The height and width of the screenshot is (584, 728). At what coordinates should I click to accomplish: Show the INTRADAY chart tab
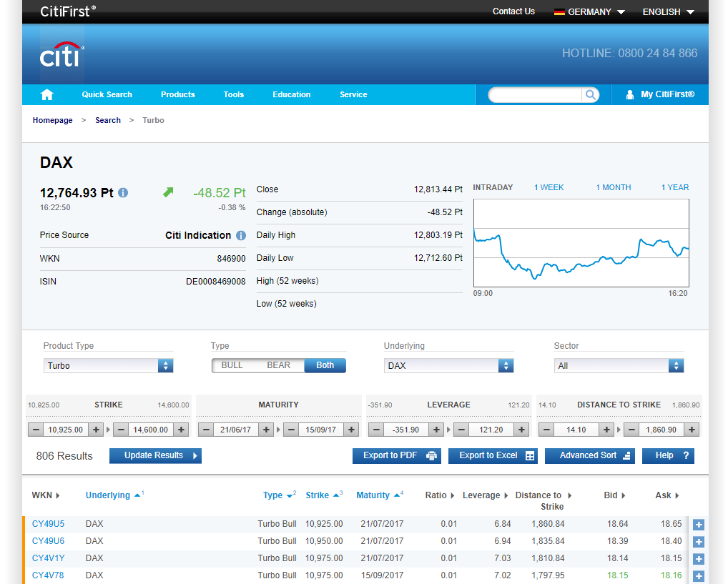tap(493, 187)
